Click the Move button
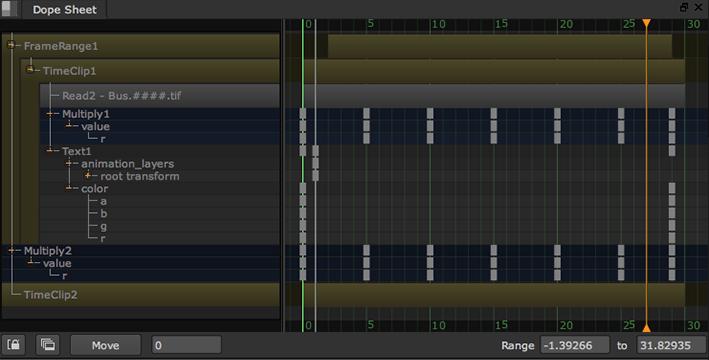 tap(105, 345)
